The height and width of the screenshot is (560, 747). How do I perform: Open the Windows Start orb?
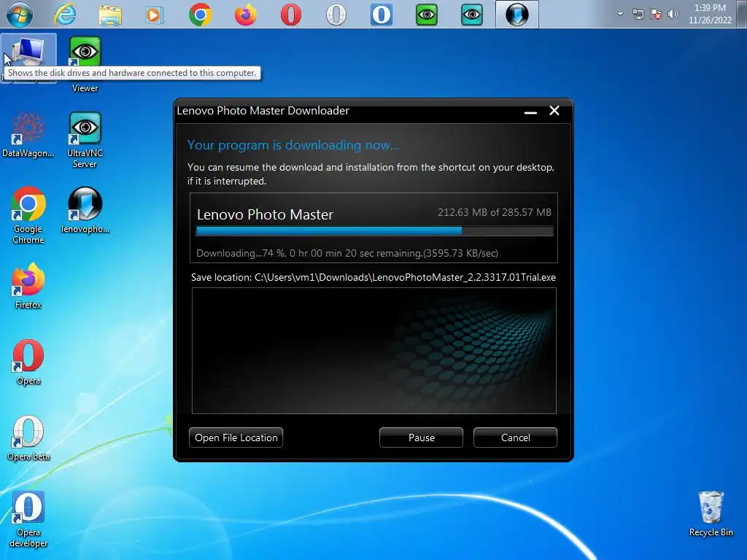pos(20,15)
